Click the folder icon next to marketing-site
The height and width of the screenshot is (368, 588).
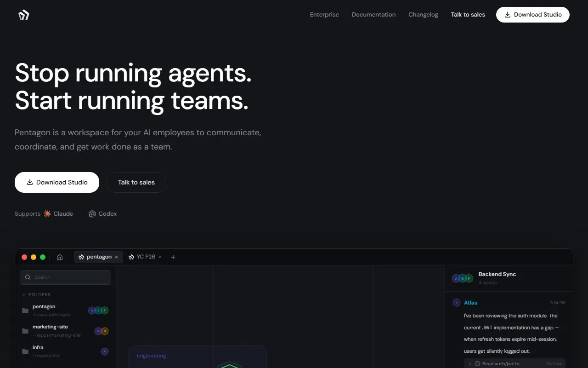tap(25, 331)
